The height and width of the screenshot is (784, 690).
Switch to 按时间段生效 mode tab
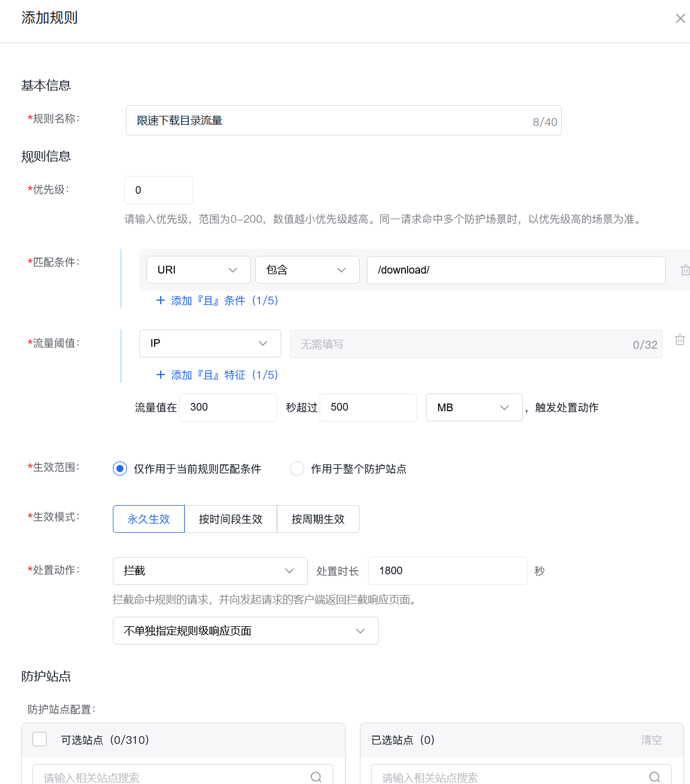[231, 519]
